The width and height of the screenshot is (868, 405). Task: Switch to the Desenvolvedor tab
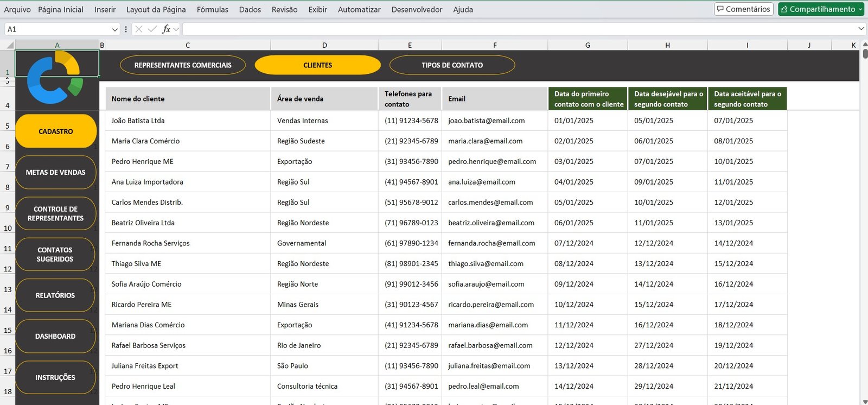point(417,9)
